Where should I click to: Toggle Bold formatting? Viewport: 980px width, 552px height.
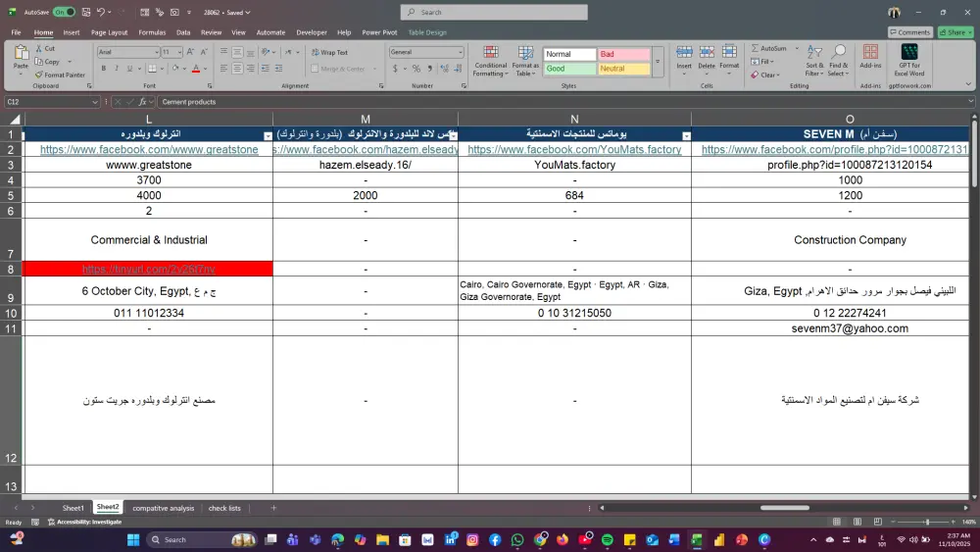(x=103, y=68)
